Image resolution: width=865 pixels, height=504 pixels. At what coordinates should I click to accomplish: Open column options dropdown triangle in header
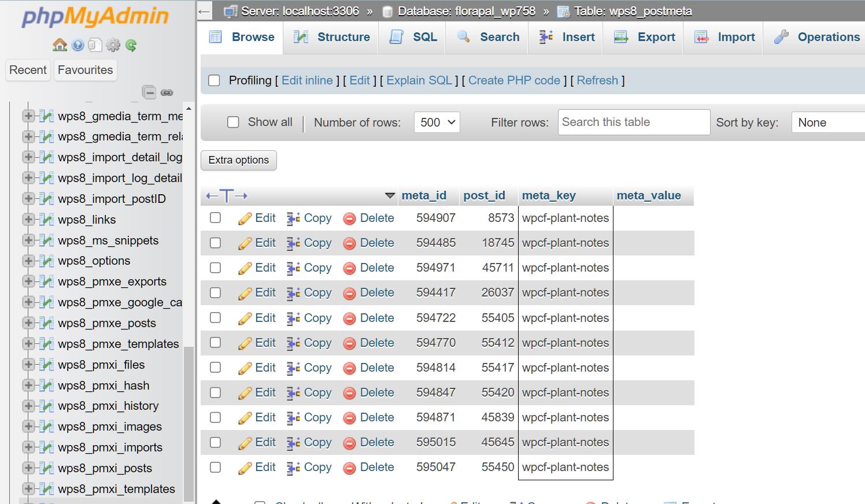coord(390,196)
